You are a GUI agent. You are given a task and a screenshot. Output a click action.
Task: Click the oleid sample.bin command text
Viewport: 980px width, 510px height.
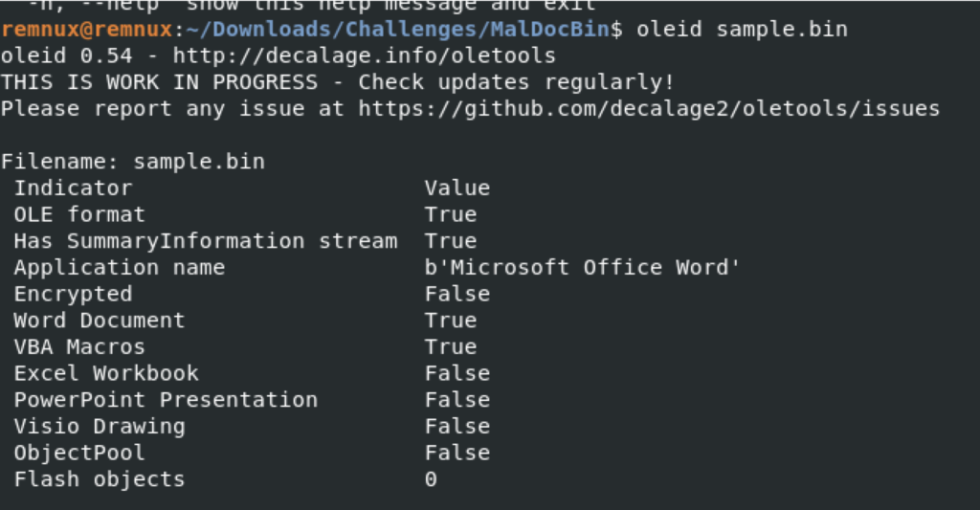tap(742, 30)
